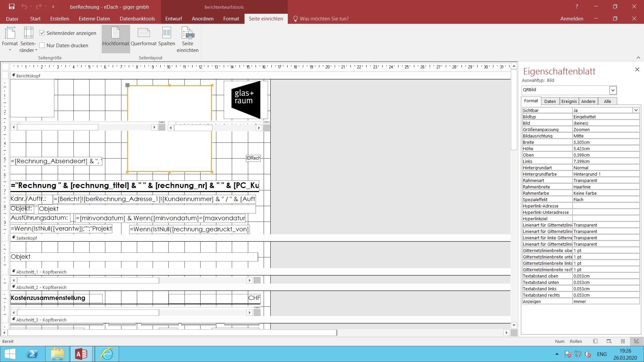Open Internet Explorer from the taskbar
The image size is (644, 362).
click(107, 354)
